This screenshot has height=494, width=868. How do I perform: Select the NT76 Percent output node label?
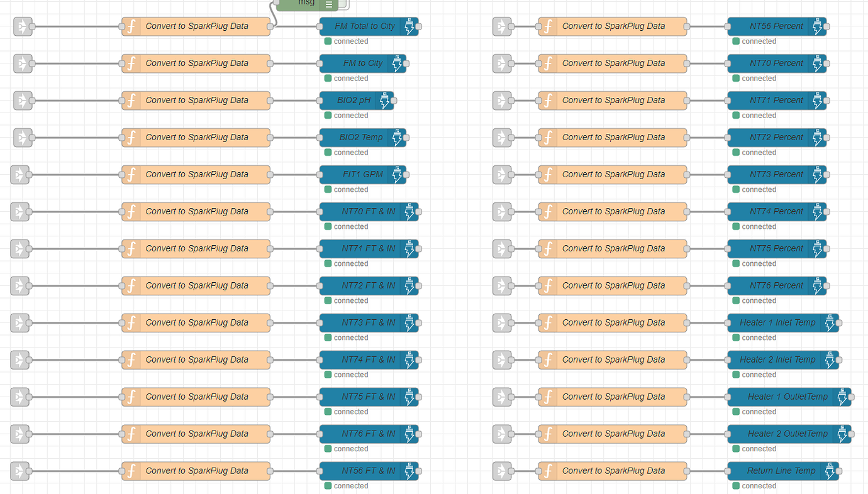click(776, 286)
